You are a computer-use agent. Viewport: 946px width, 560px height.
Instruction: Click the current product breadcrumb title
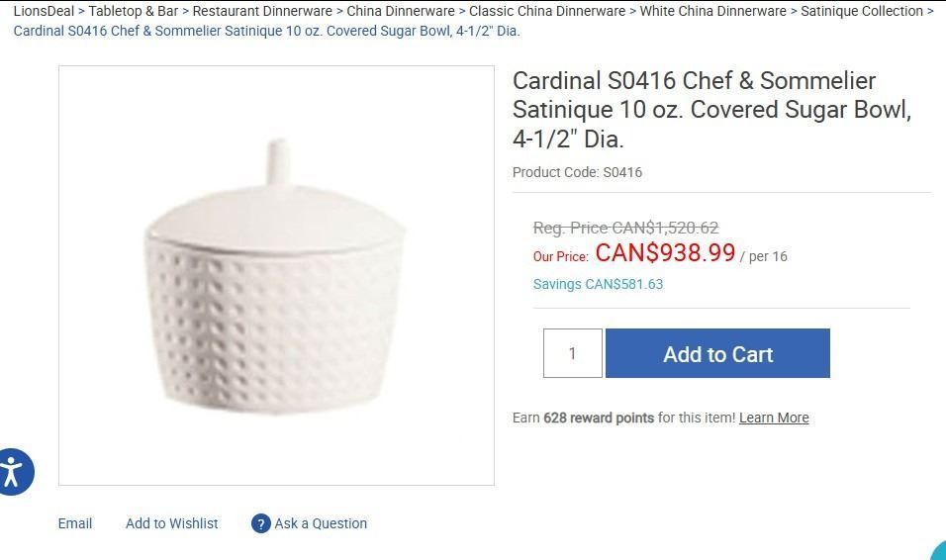pos(266,31)
